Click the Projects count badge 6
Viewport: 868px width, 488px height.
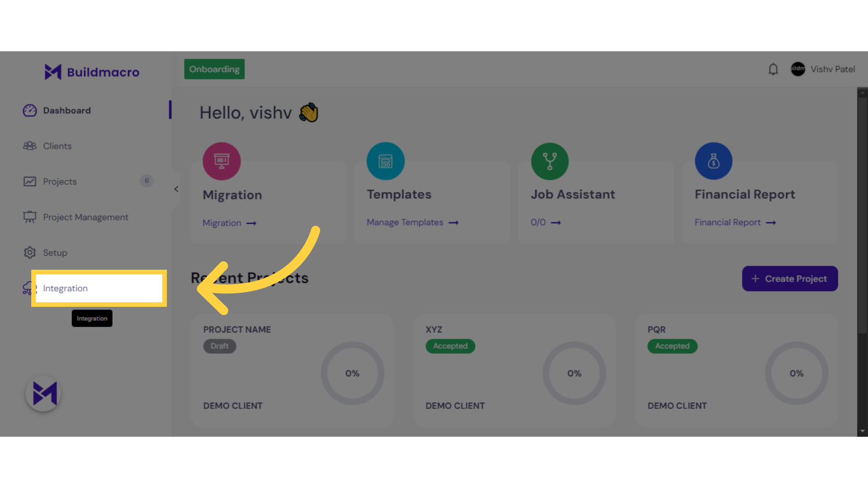click(x=146, y=181)
